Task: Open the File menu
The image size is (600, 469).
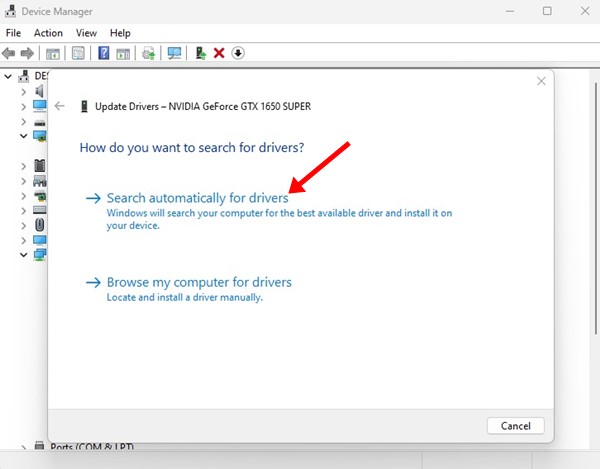Action: coord(13,33)
